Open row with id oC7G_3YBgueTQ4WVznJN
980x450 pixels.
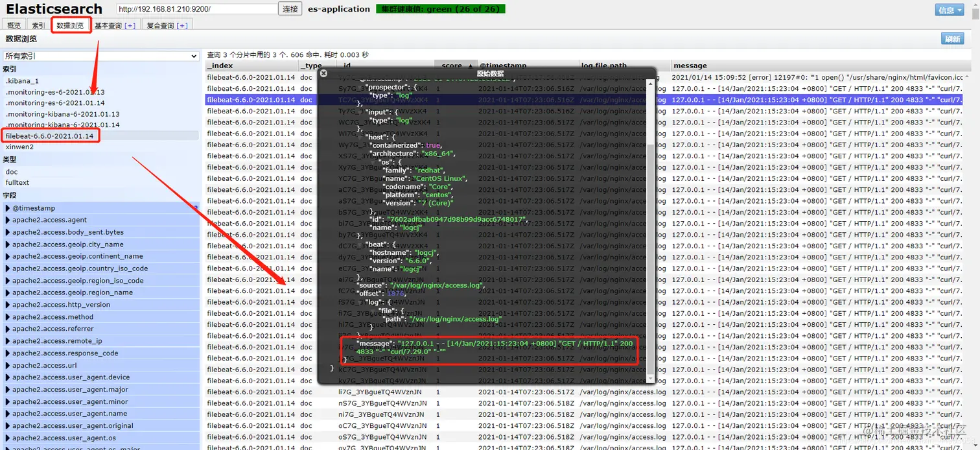coord(584,426)
